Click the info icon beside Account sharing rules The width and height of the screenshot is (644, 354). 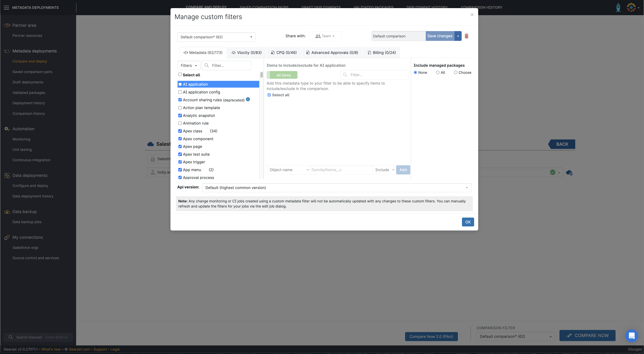tap(248, 99)
